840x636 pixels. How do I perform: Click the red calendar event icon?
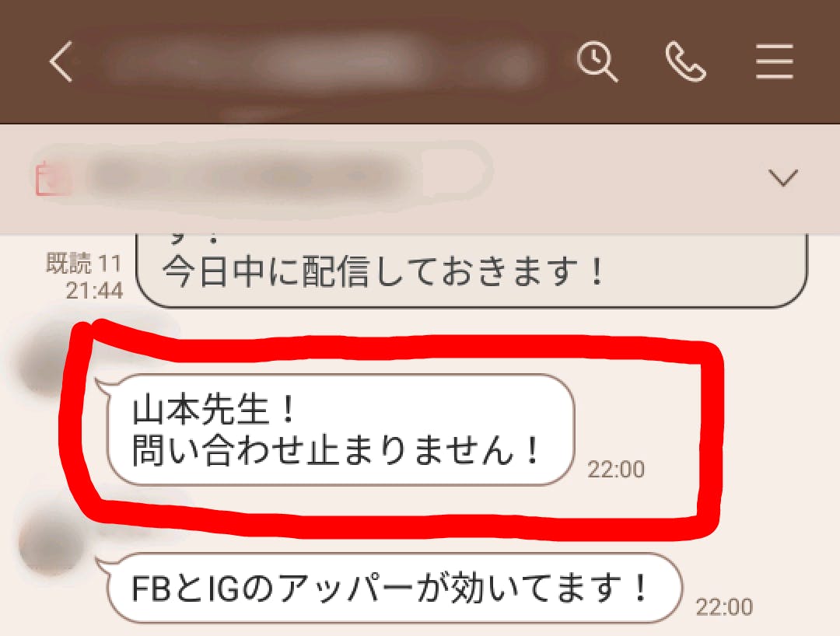tap(53, 178)
